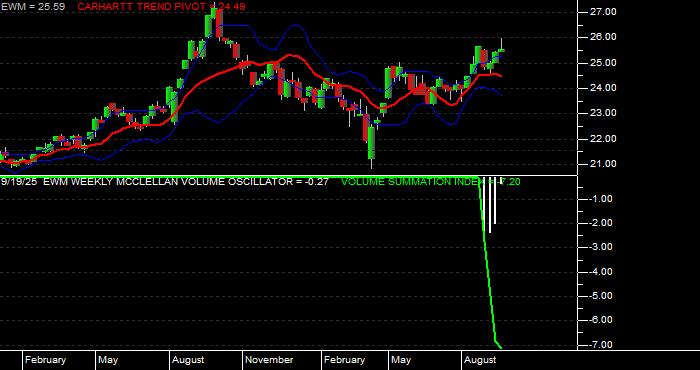Click the -2.00 oscillator axis label

coord(602,223)
